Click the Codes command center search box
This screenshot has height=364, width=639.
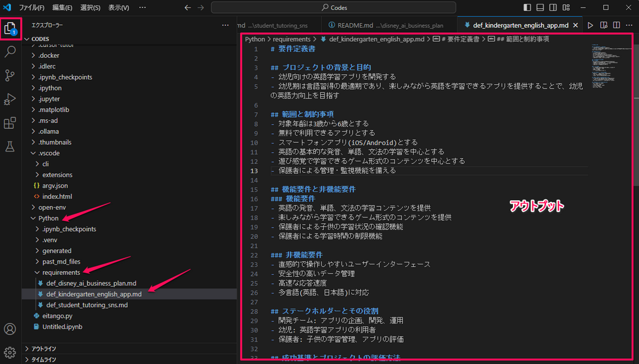click(x=333, y=7)
